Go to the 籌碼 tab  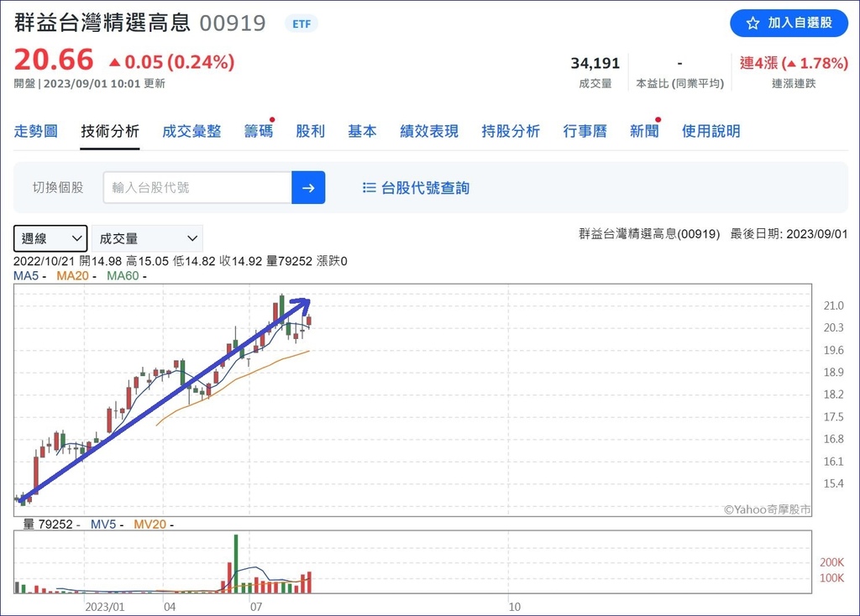259,132
